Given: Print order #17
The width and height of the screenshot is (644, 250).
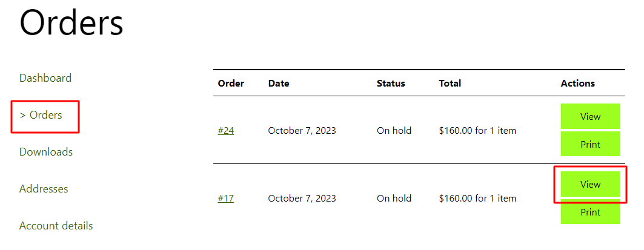Looking at the screenshot, I should [590, 212].
